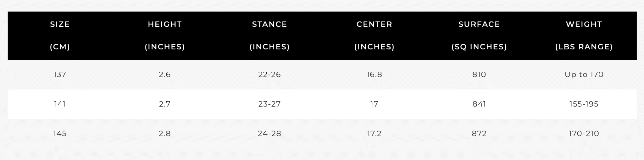Select the 145 size cell
644x160 pixels.
tap(60, 134)
